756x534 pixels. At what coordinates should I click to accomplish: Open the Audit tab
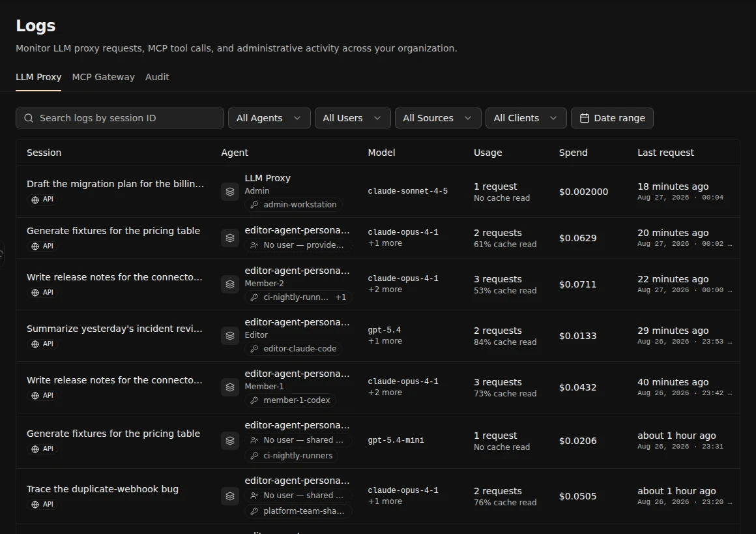[x=157, y=77]
